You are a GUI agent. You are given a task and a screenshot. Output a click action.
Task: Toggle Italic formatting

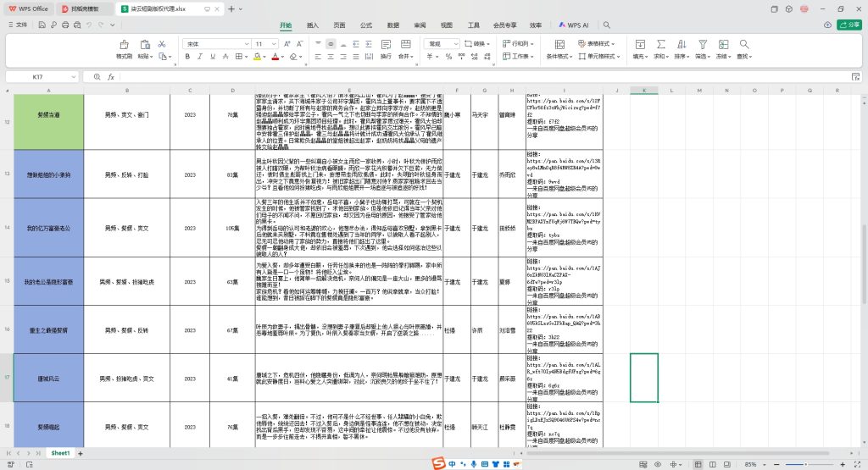click(200, 57)
